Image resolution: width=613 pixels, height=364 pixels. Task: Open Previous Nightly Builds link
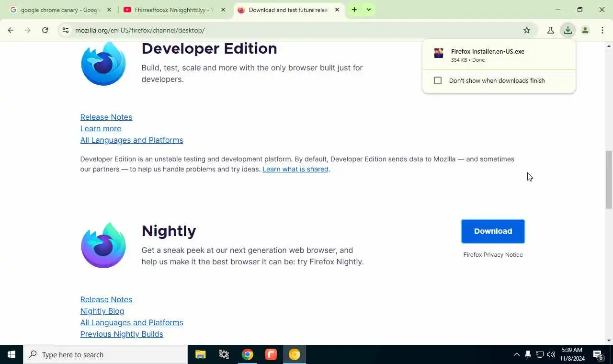coord(122,334)
